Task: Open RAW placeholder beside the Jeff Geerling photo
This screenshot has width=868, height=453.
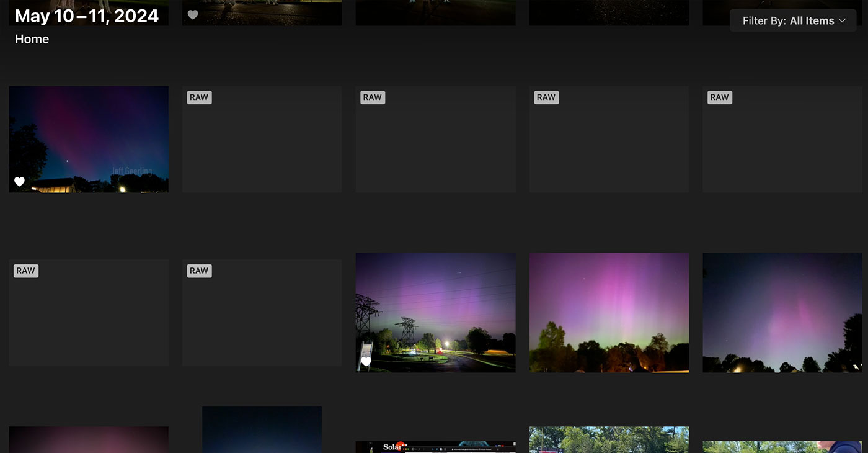Action: (262, 139)
